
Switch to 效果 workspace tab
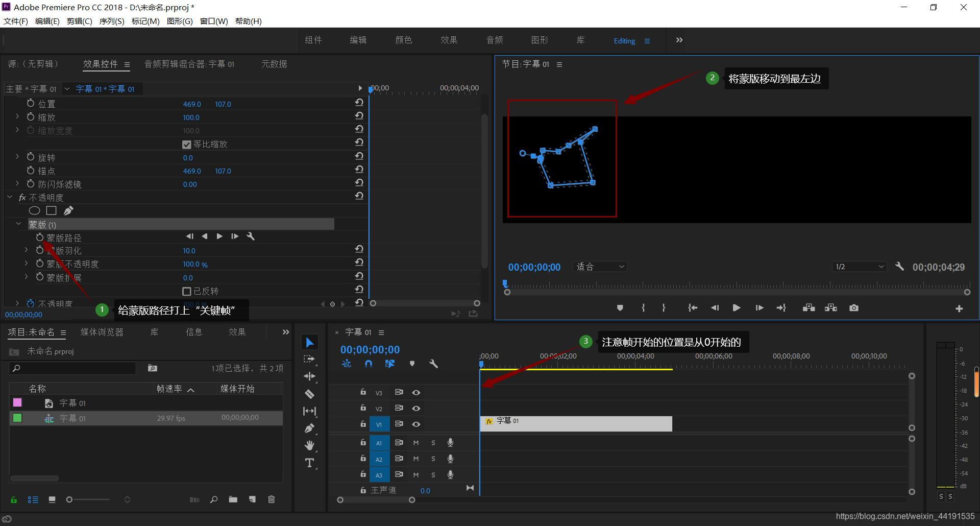click(x=449, y=40)
